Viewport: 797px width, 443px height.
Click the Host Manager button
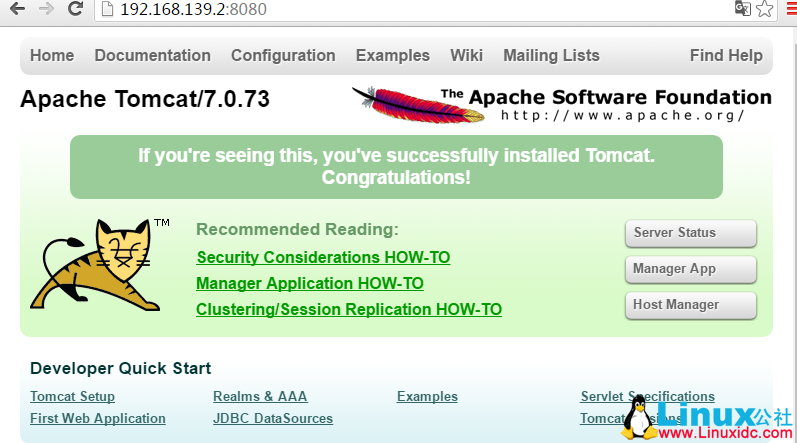(690, 305)
